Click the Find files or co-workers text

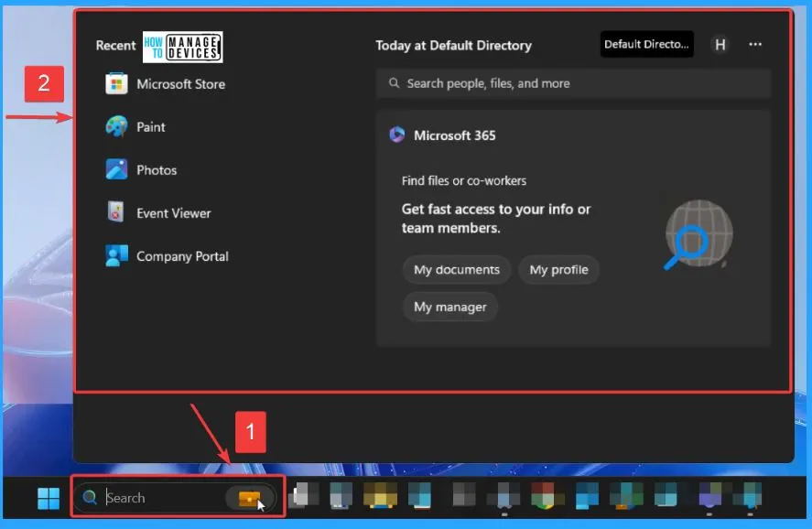(464, 180)
